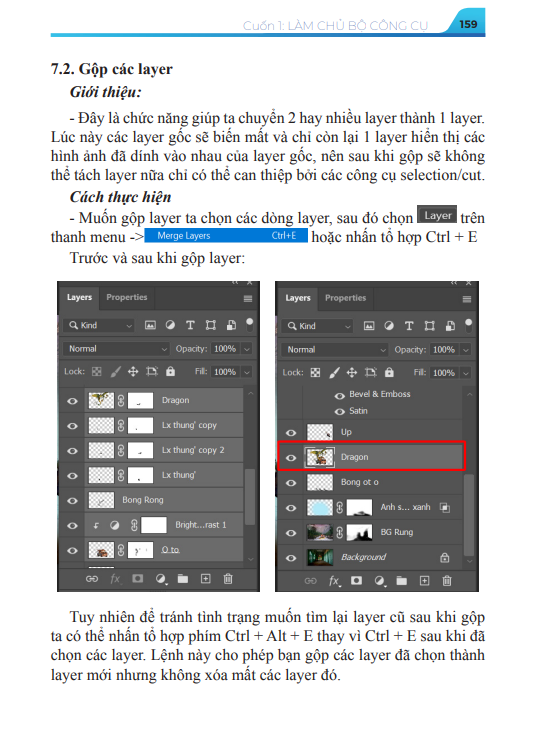Screen dimensions: 541x738
Task: Hide the Dragon layer in left panel
Action: click(x=72, y=401)
